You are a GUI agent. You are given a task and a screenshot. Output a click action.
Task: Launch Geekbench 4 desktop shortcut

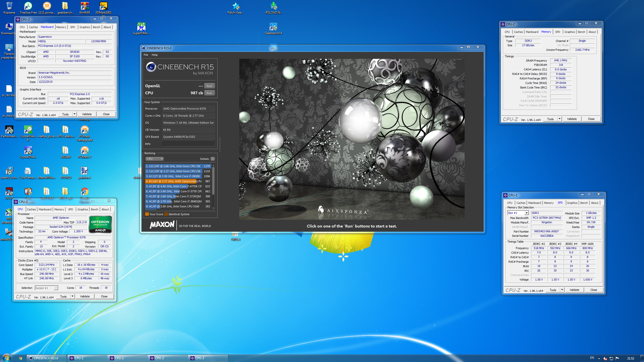click(x=273, y=28)
